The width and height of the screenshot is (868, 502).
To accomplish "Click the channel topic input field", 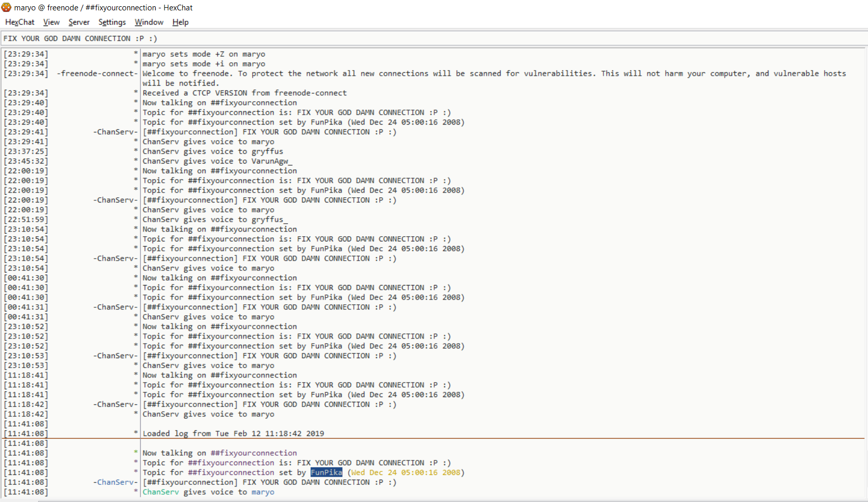I will point(434,38).
